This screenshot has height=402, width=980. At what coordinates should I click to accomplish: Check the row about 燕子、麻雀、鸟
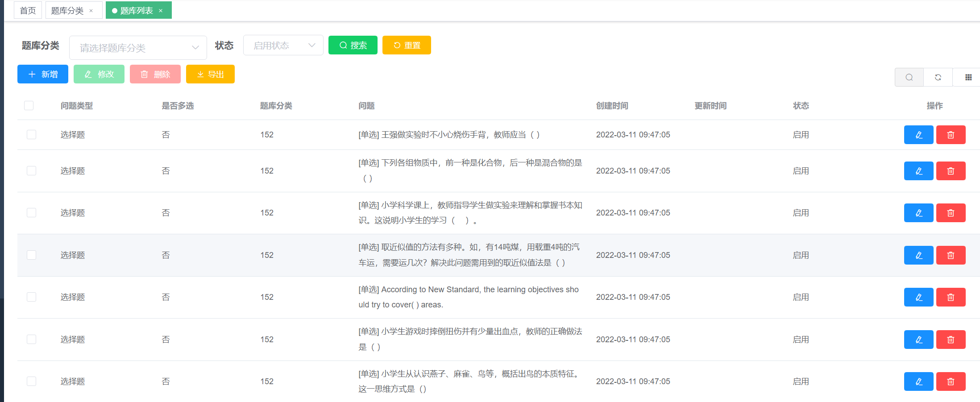click(x=31, y=381)
